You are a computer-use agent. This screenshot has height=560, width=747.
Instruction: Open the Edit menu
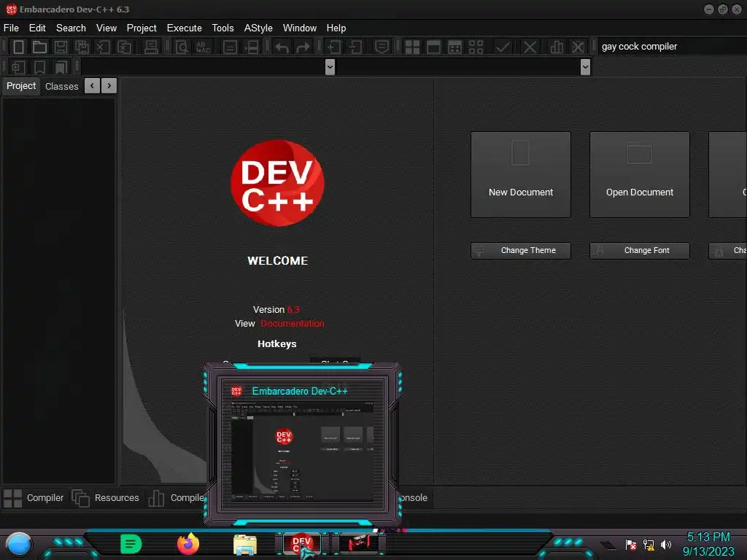(37, 28)
